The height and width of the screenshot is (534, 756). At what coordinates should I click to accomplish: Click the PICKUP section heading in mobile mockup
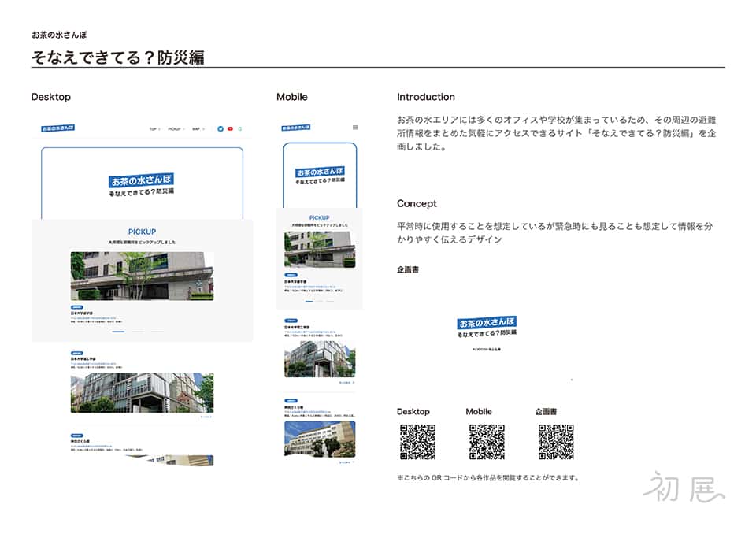click(x=319, y=217)
